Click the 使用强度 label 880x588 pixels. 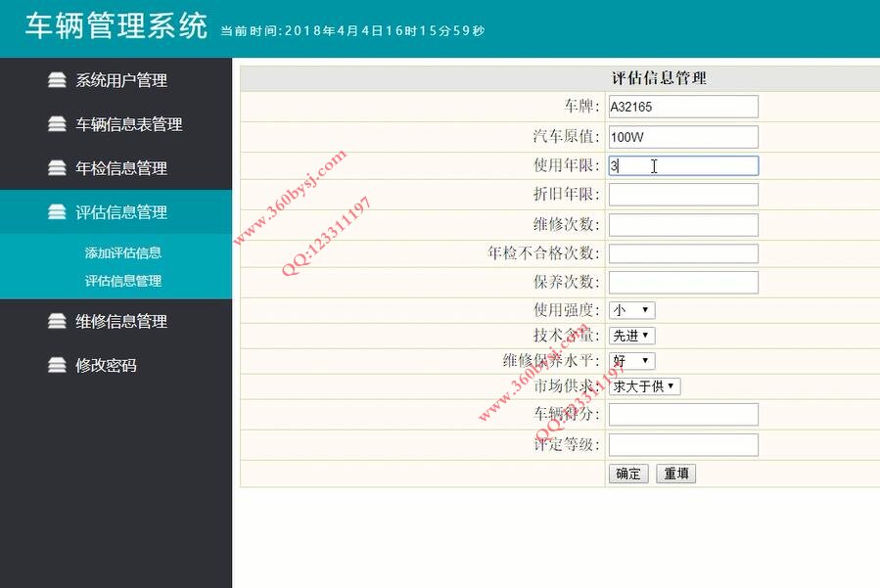click(567, 310)
